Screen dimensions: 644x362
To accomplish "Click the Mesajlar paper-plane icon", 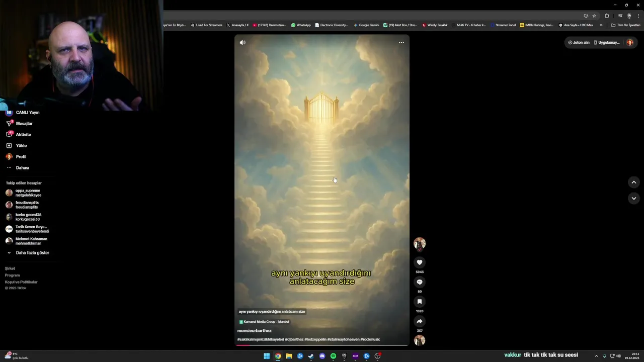I will tap(9, 124).
